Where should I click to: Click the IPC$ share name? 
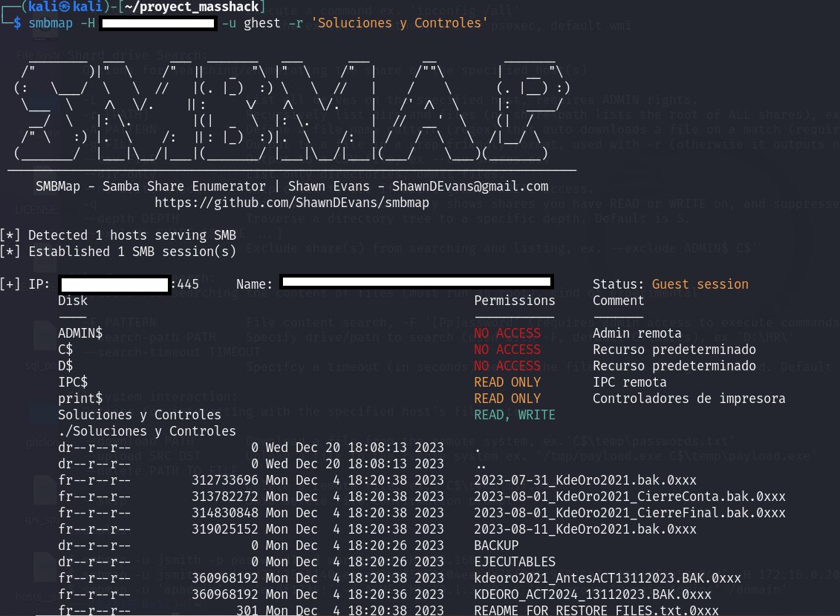[73, 382]
